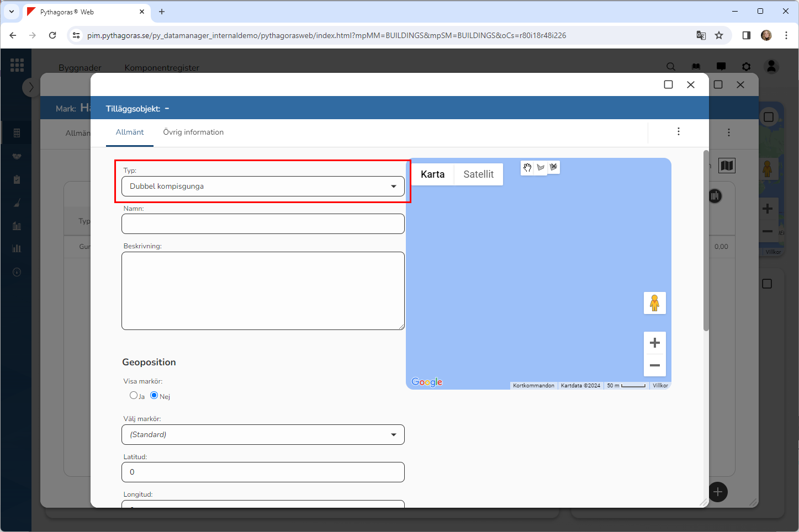The height and width of the screenshot is (532, 799).
Task: Click the Kortkommandon link on the map
Action: coord(533,386)
